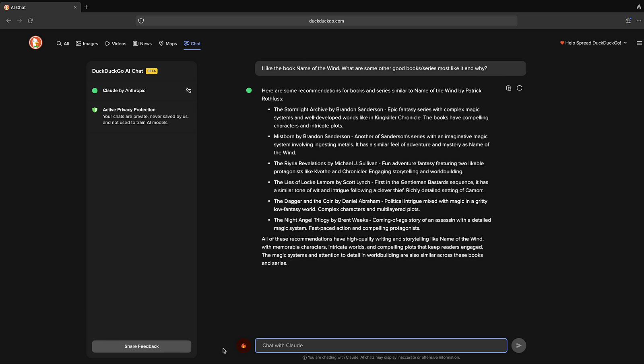644x364 pixels.
Task: Copy Claude's response to the clipboard
Action: tap(508, 88)
